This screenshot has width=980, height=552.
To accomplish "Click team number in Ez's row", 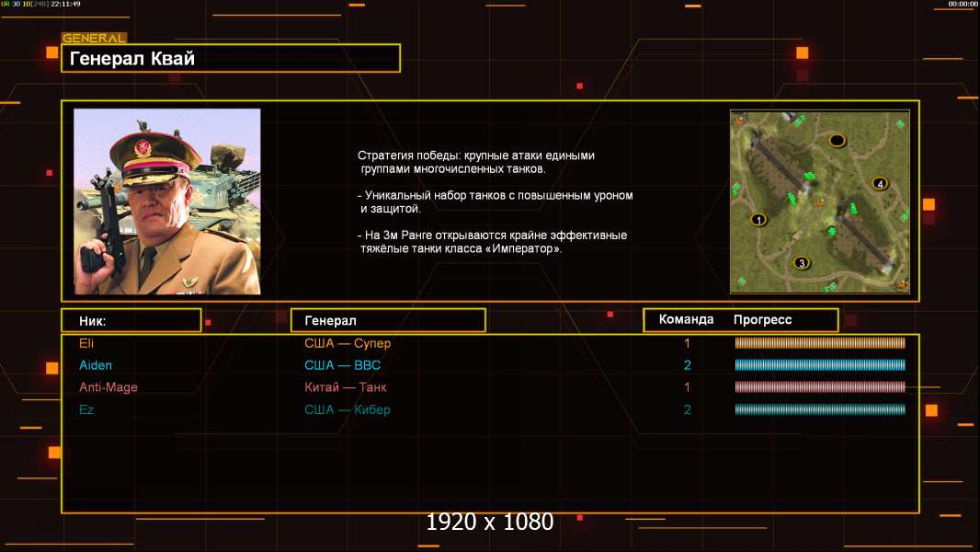I will click(688, 409).
